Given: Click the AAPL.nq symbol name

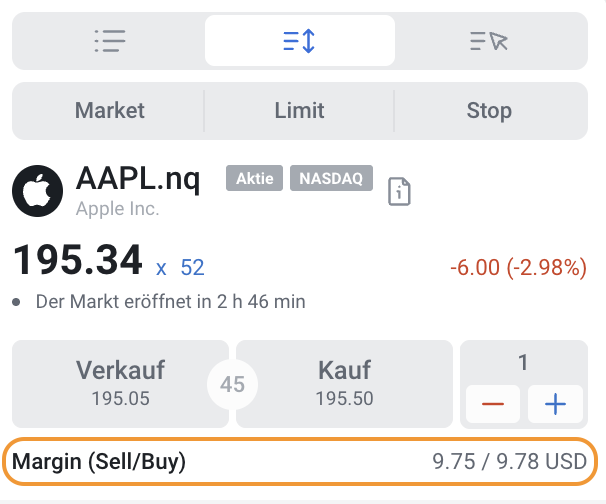Looking at the screenshot, I should point(138,178).
